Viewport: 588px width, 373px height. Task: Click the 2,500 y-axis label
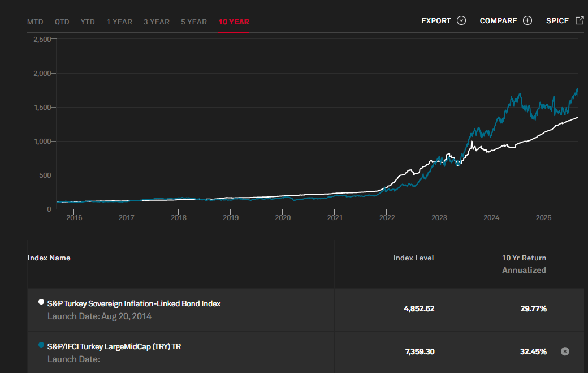[x=42, y=39]
